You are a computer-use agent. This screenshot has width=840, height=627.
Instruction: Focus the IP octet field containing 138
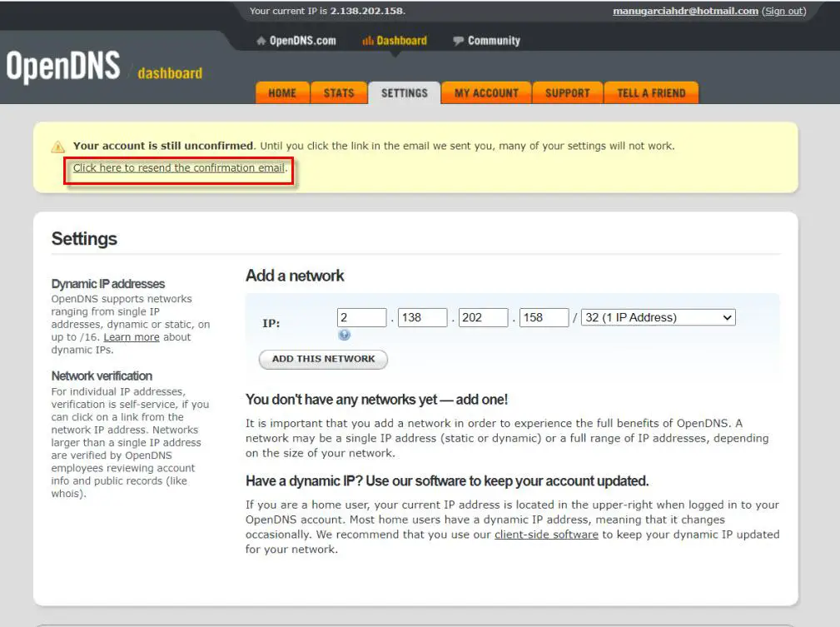(x=422, y=317)
